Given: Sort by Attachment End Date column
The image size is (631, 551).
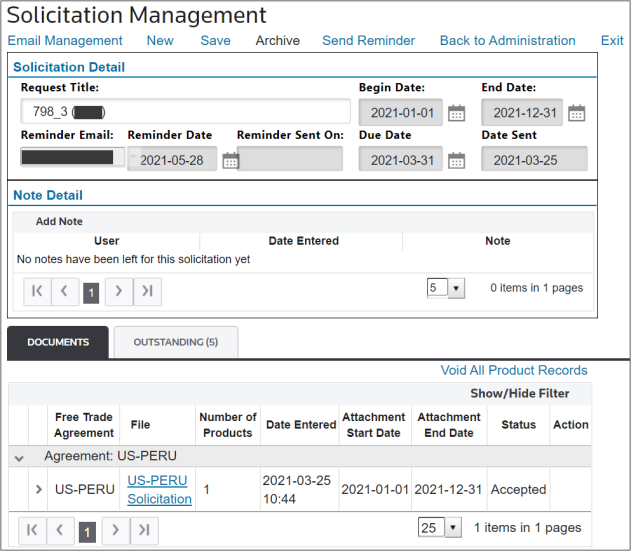Looking at the screenshot, I should [449, 425].
